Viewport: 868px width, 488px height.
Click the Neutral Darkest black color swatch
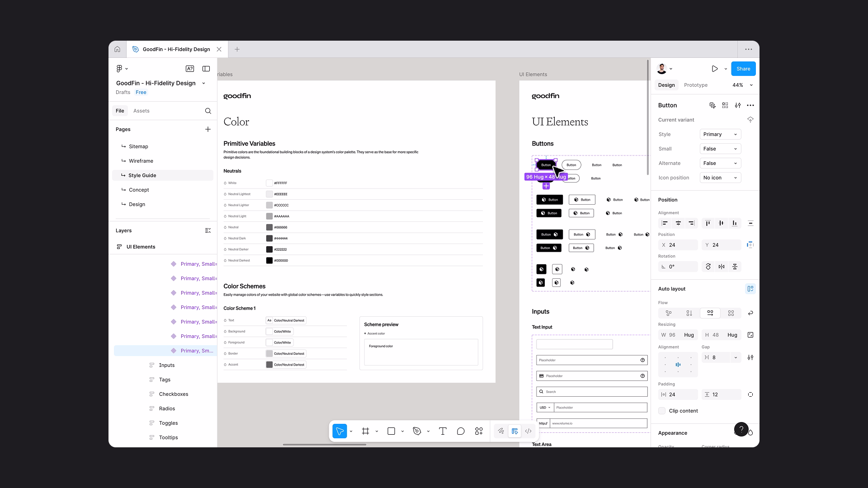pos(269,261)
